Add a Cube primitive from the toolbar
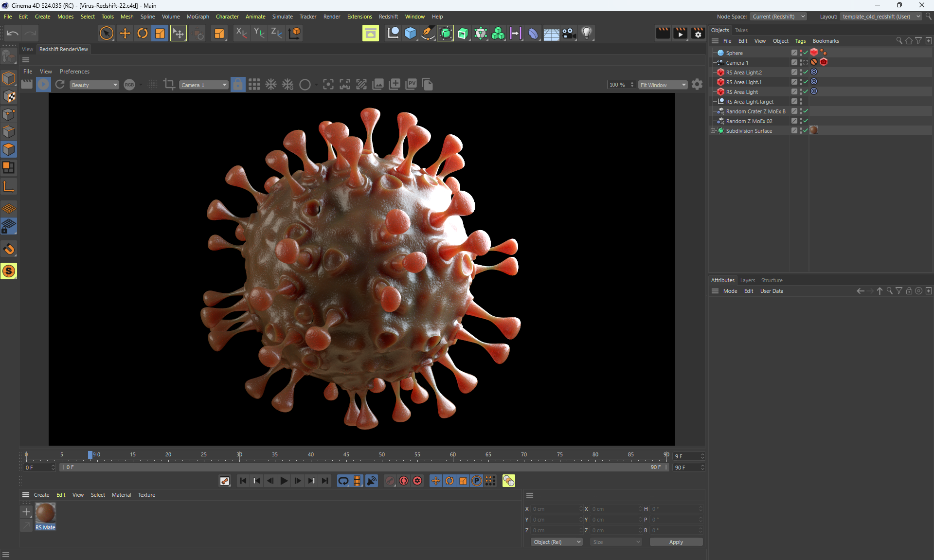The width and height of the screenshot is (934, 560). coord(411,33)
